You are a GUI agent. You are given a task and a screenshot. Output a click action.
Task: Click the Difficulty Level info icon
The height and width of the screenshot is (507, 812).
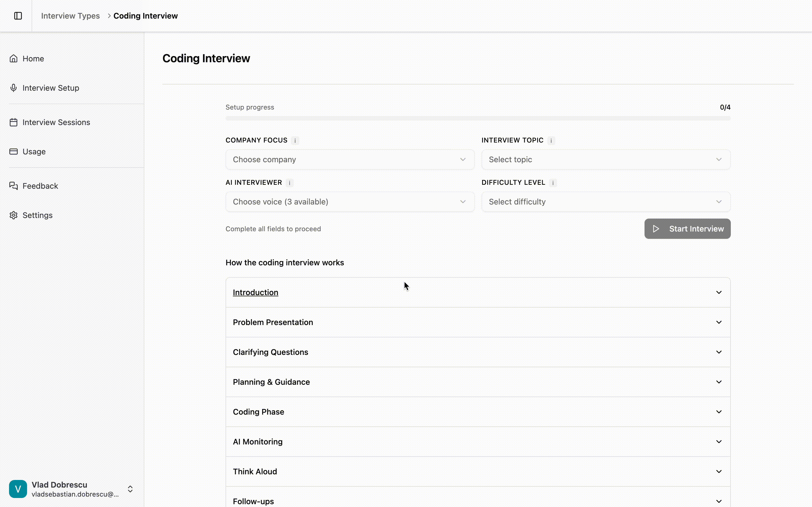point(552,183)
